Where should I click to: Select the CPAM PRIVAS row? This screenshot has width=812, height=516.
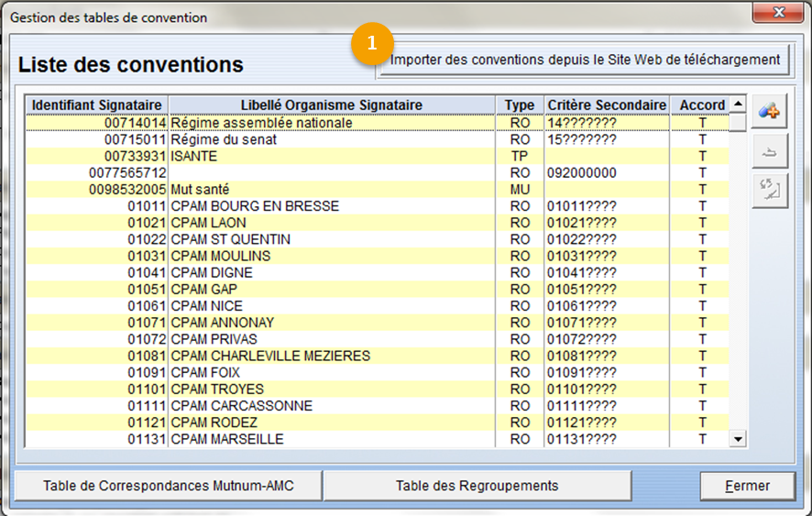(378, 339)
